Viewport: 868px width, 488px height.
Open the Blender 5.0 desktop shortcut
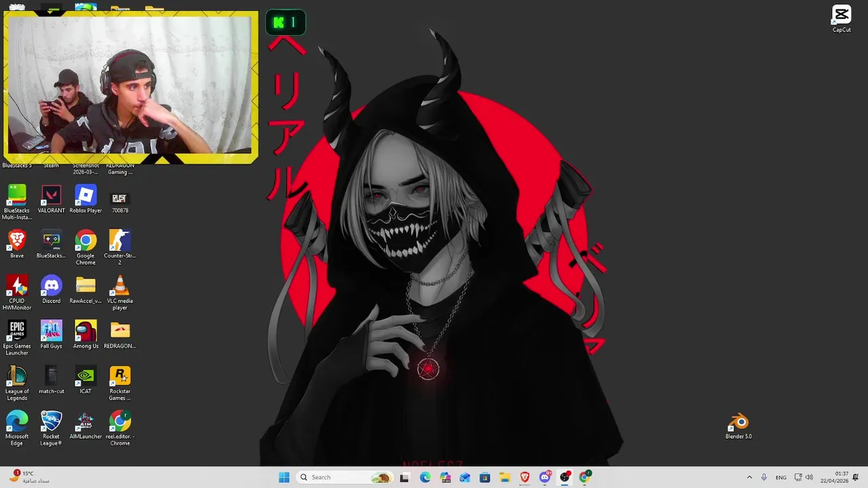738,426
